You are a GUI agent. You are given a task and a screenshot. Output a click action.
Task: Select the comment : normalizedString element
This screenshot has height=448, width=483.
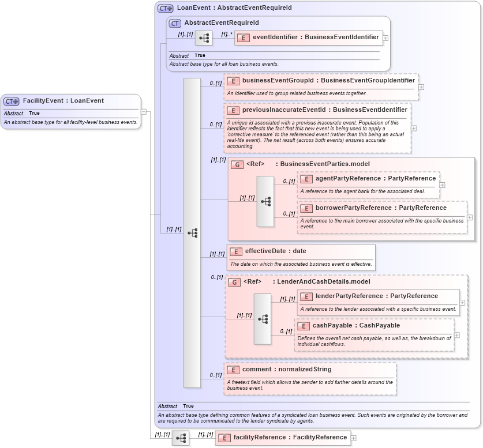[x=271, y=369]
